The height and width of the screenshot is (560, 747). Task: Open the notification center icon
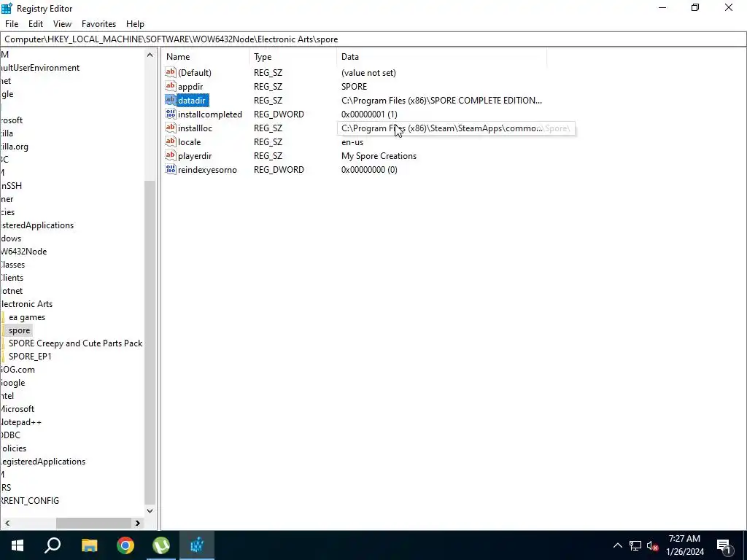[724, 545]
